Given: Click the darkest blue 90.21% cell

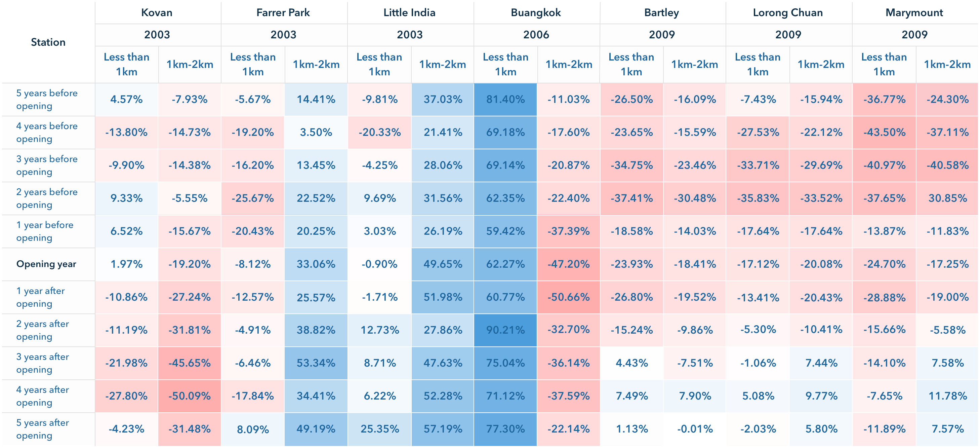Looking at the screenshot, I should pyautogui.click(x=505, y=330).
